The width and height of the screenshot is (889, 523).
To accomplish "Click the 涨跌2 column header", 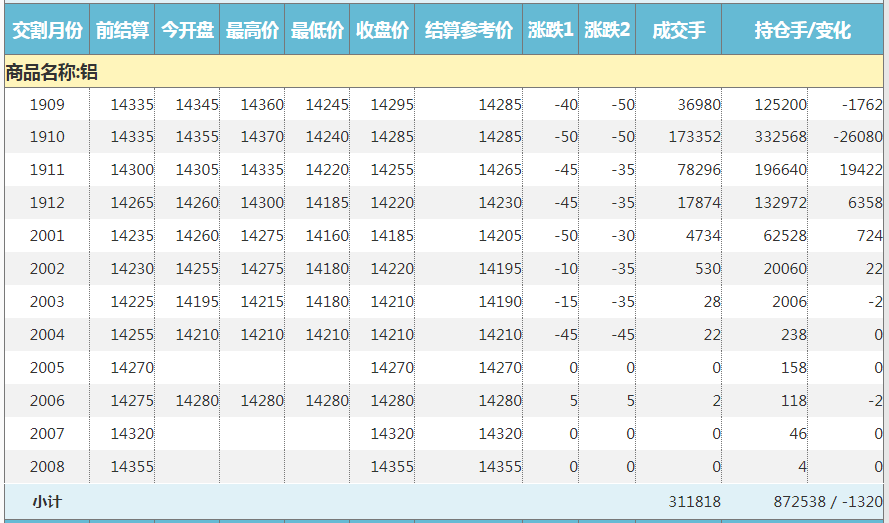I will (x=607, y=31).
